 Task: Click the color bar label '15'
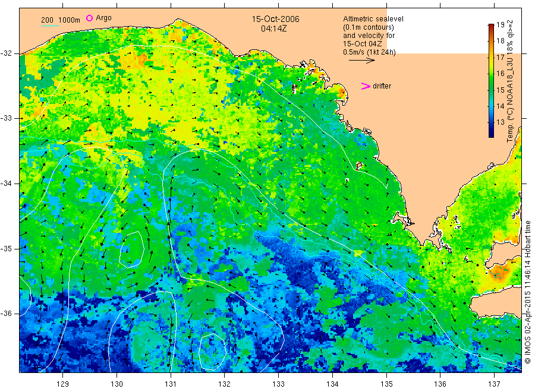(x=500, y=90)
